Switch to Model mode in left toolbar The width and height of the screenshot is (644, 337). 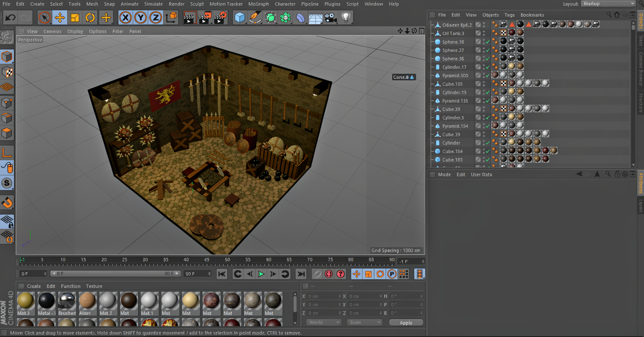(x=7, y=57)
